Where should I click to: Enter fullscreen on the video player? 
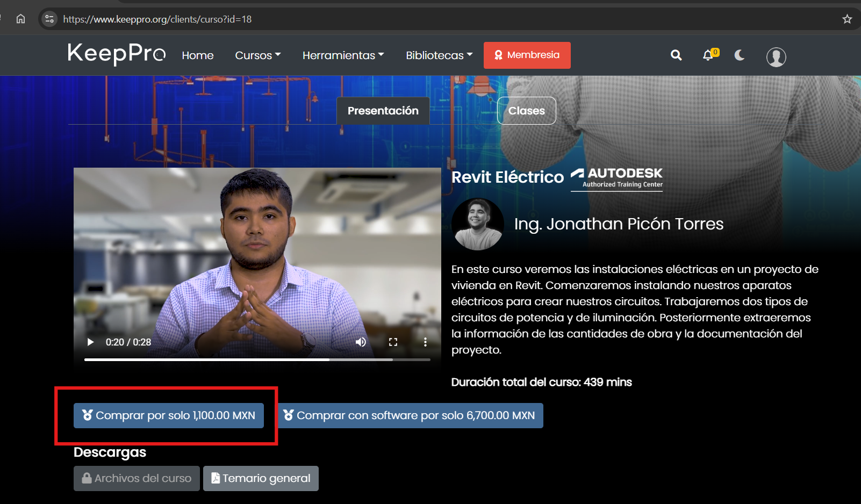pos(393,342)
